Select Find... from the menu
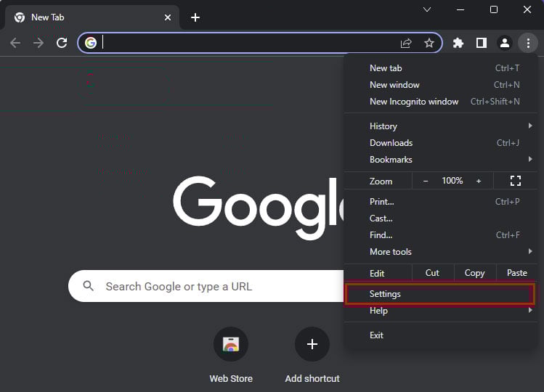 click(x=441, y=235)
